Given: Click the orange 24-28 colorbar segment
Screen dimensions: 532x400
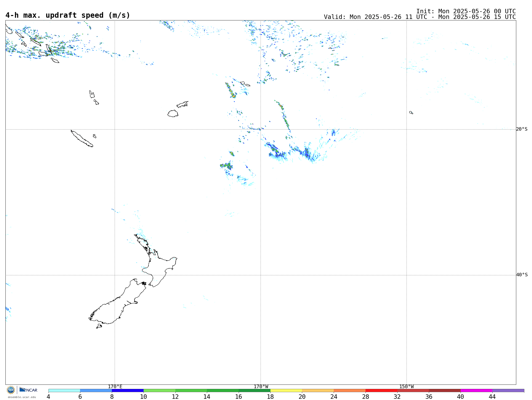Looking at the screenshot, I should tap(349, 391).
